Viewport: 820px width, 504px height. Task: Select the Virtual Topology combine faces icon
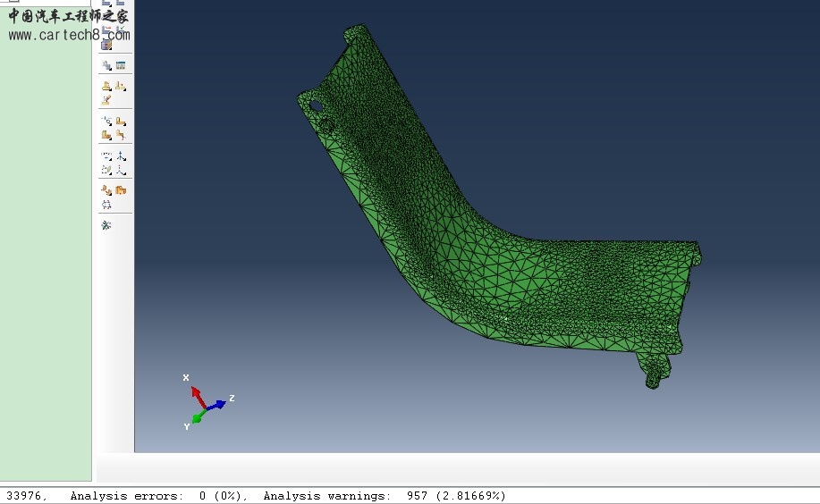click(x=107, y=189)
